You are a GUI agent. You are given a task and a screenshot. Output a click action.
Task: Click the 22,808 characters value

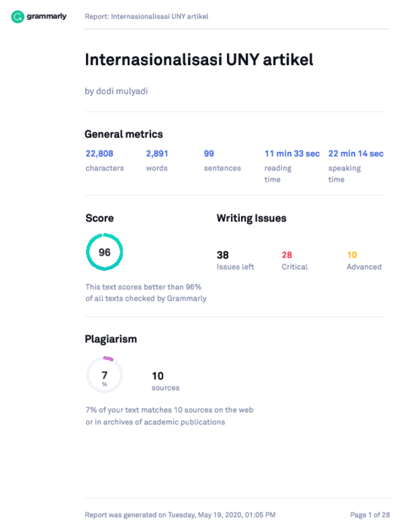(99, 154)
